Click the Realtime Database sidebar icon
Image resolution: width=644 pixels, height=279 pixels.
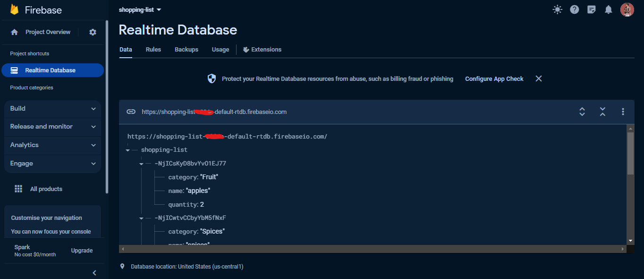coord(14,70)
